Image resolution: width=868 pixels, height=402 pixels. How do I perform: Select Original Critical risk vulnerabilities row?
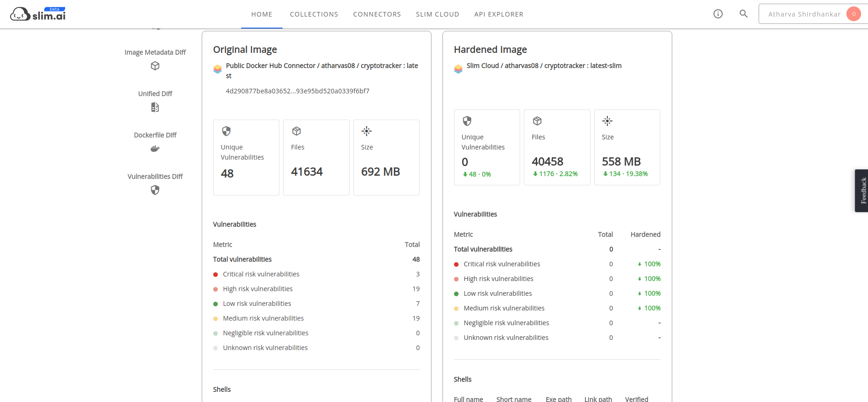click(317, 274)
